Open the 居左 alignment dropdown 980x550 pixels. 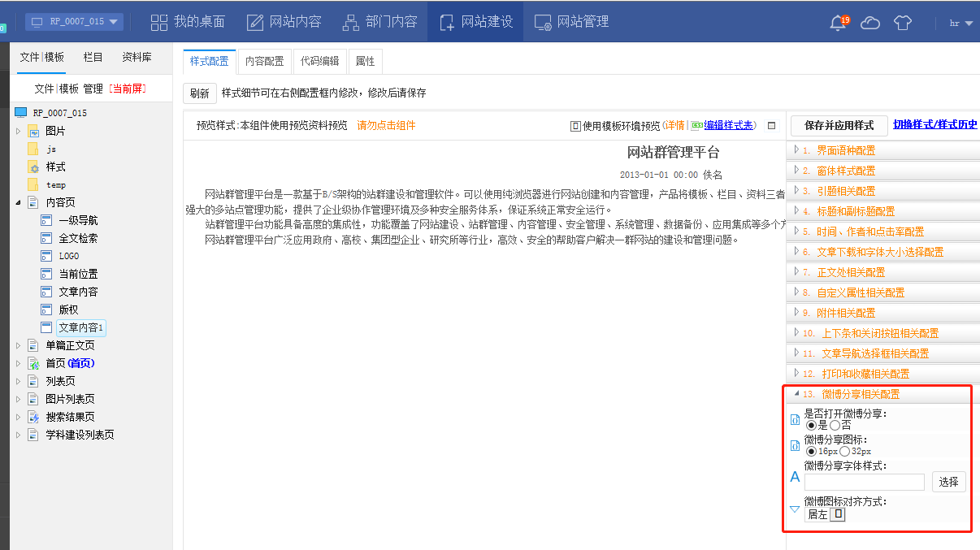pos(837,514)
